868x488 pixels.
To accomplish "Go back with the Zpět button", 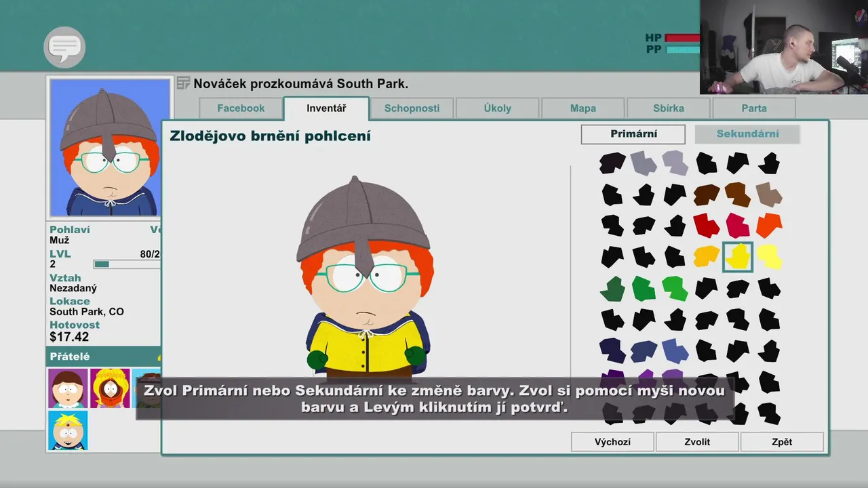I will pyautogui.click(x=782, y=442).
